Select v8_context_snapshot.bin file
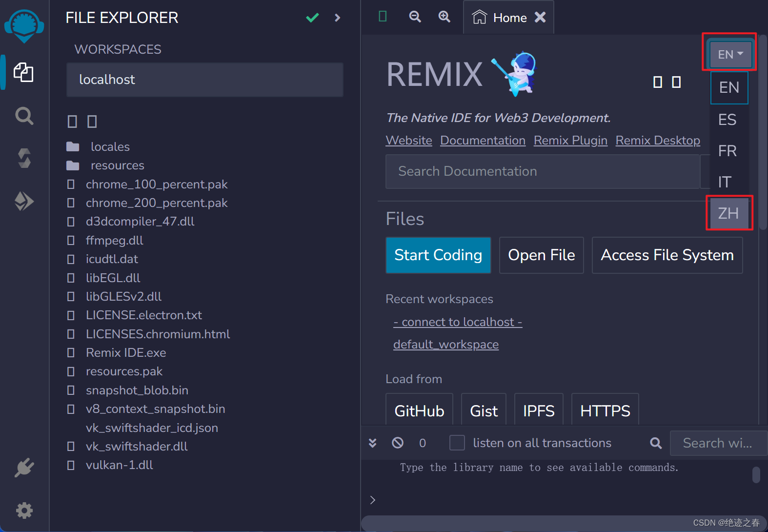This screenshot has width=768, height=532. [156, 409]
